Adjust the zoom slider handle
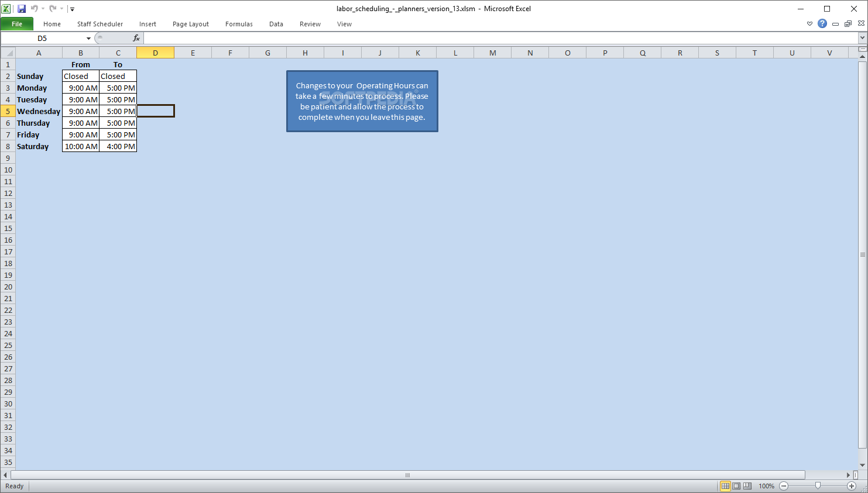 [818, 486]
